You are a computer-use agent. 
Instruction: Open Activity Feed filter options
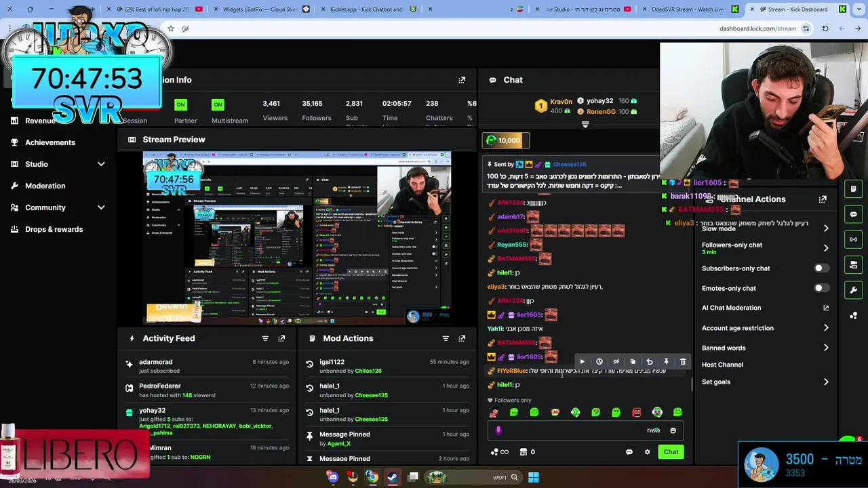(265, 338)
